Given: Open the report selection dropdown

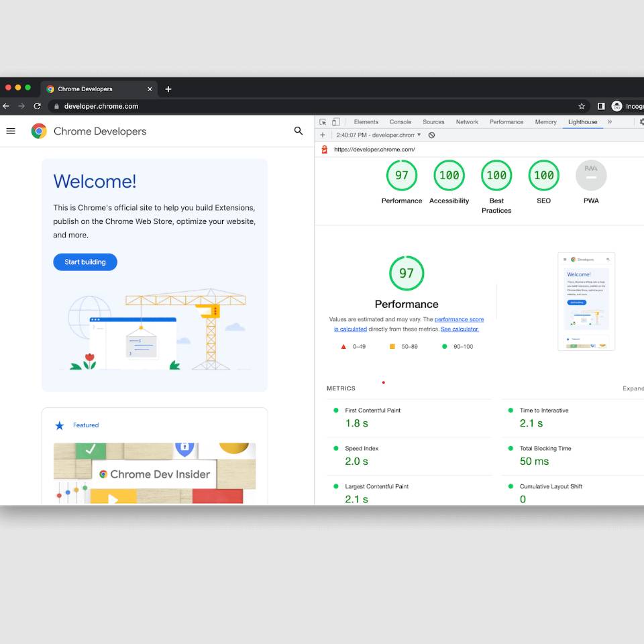Looking at the screenshot, I should [x=378, y=135].
